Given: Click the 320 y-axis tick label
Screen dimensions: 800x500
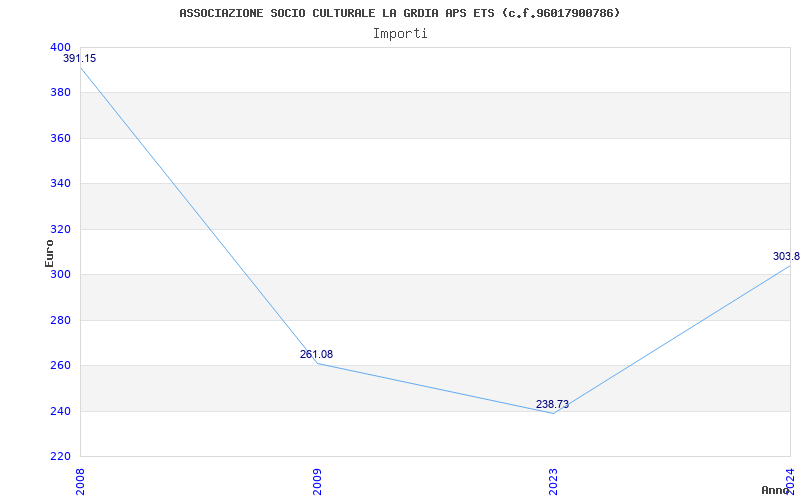Looking at the screenshot, I should (x=60, y=230).
